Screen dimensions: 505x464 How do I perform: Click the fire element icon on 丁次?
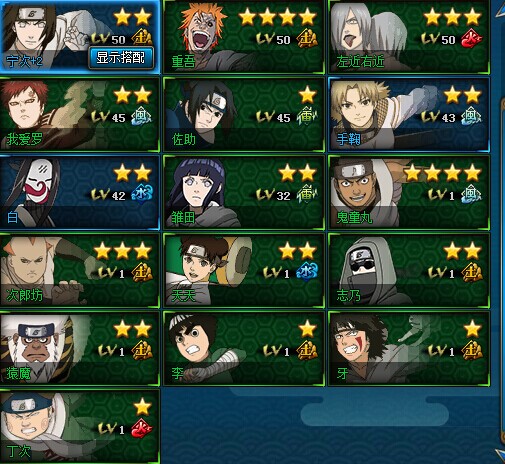(141, 428)
